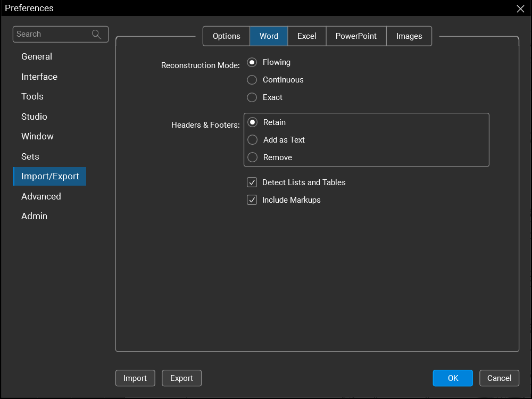Disable the Include Markups checkbox
The width and height of the screenshot is (532, 399).
(x=252, y=200)
